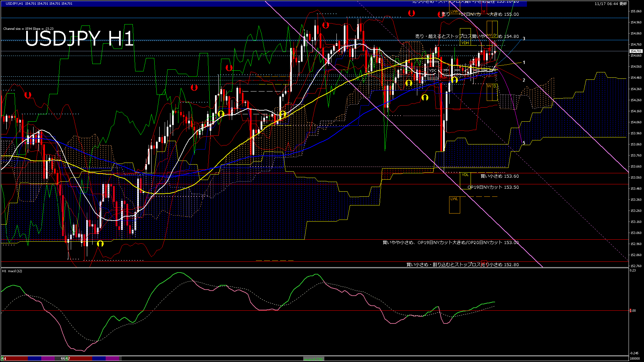Select the red up-arrow signal marker near 154.56
The width and height of the screenshot is (644, 362).
click(476, 59)
